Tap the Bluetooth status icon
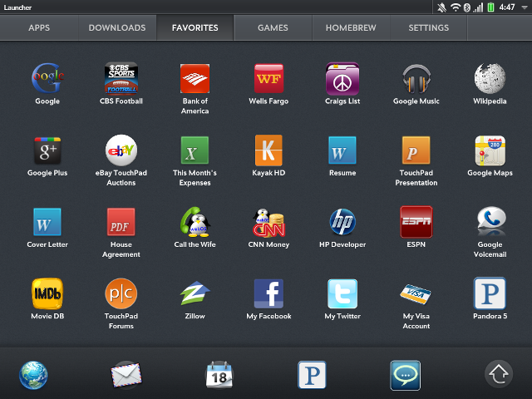The height and width of the screenshot is (399, 532). (x=467, y=7)
